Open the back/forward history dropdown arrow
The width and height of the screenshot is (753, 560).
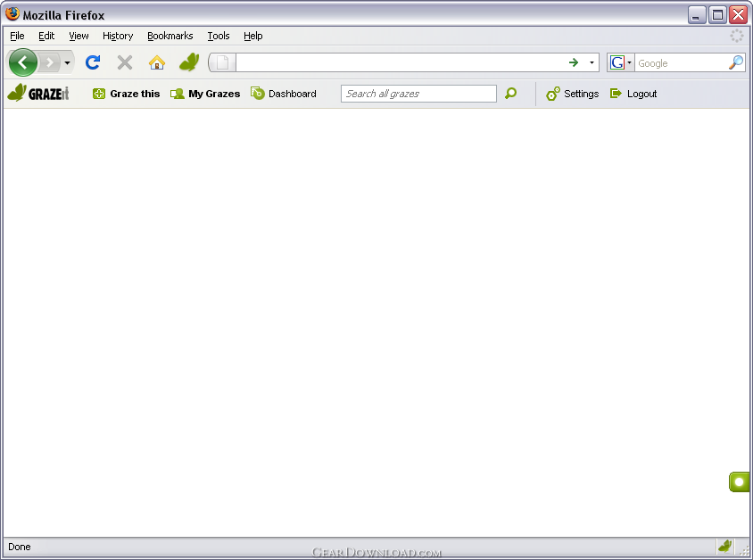(x=67, y=62)
